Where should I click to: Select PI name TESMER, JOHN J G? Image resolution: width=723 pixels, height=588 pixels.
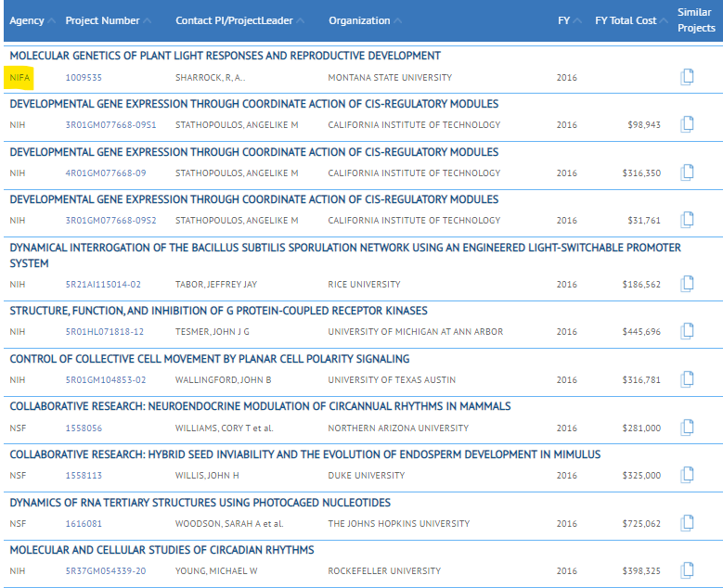click(x=213, y=332)
